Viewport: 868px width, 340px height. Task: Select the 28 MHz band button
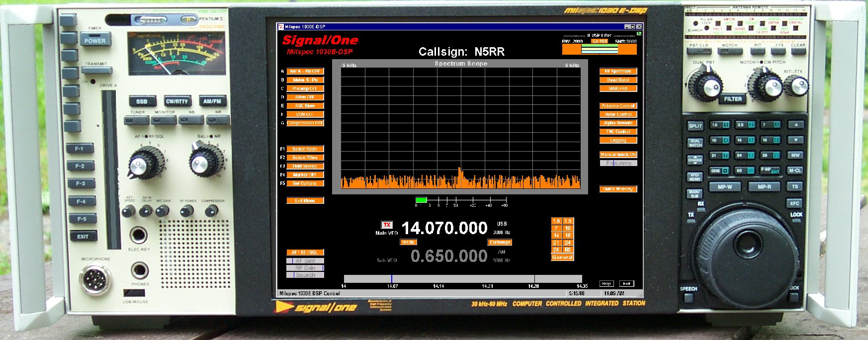[x=557, y=250]
